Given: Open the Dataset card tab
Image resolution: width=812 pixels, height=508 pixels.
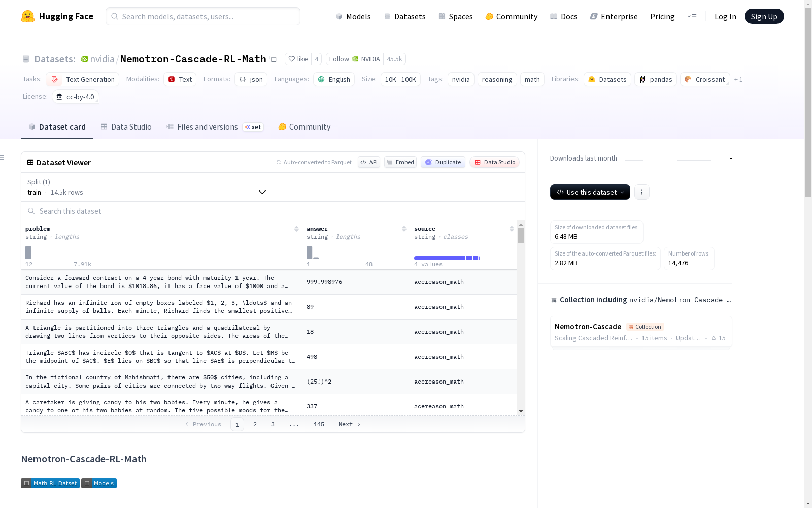Looking at the screenshot, I should 57,127.
